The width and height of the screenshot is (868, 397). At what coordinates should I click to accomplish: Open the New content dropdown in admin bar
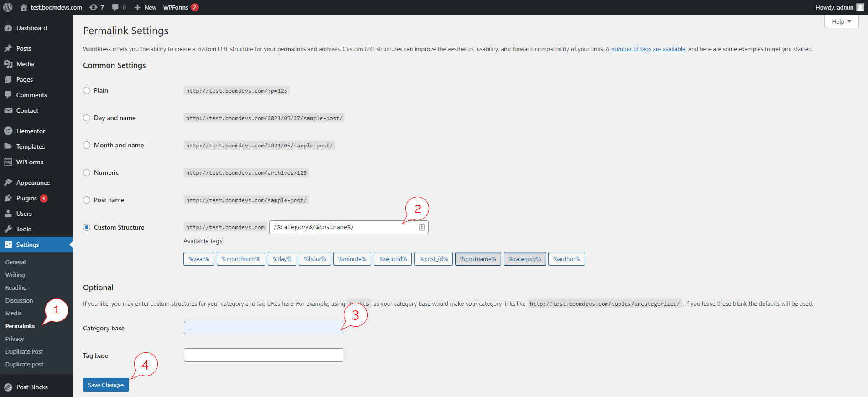(146, 7)
